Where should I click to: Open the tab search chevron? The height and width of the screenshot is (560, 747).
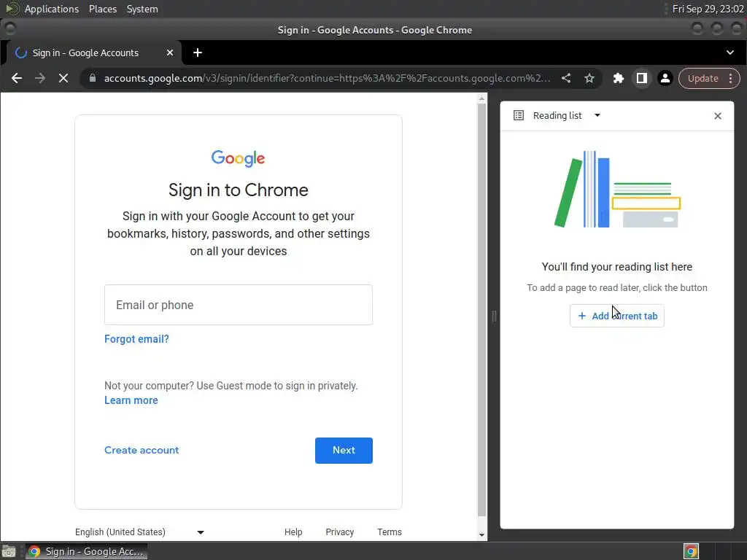click(729, 52)
